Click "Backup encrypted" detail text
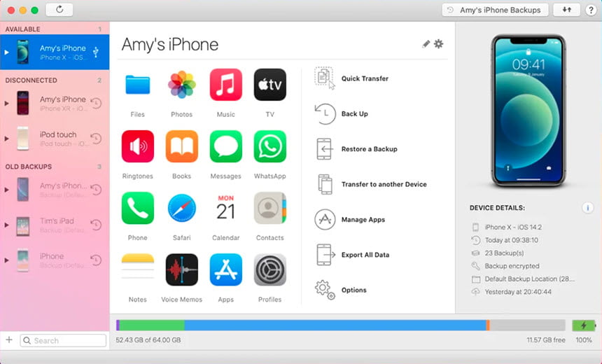The height and width of the screenshot is (364, 602). 512,266
